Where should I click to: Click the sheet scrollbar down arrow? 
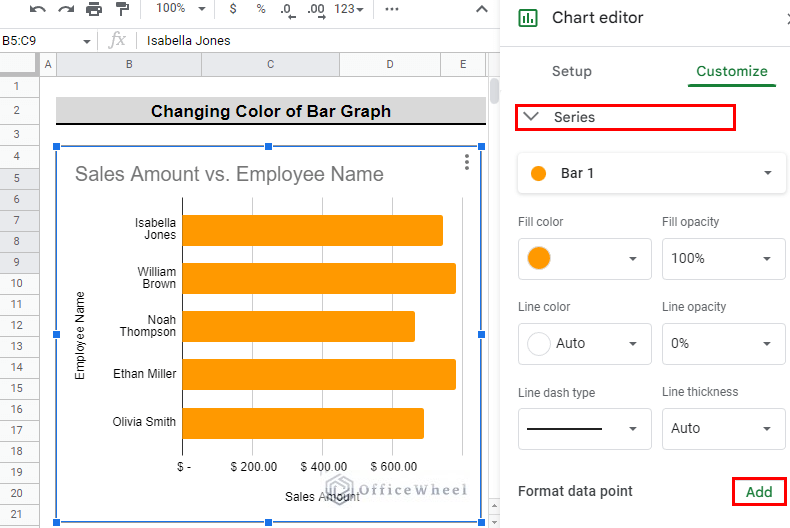494,522
